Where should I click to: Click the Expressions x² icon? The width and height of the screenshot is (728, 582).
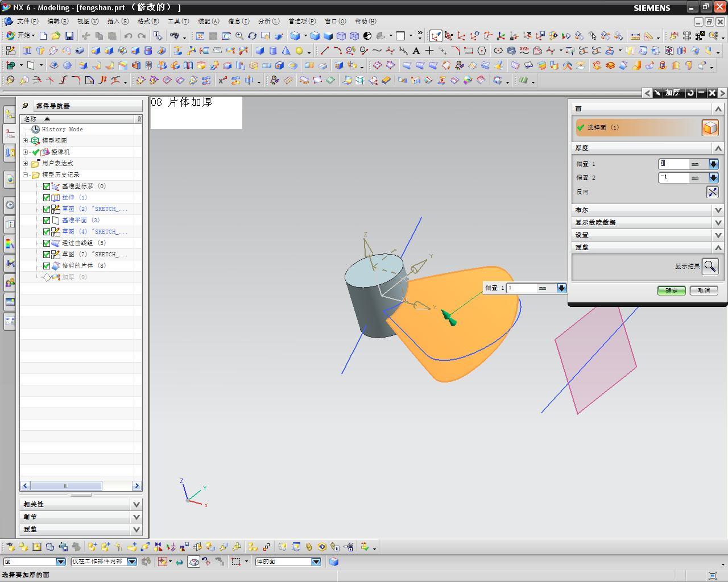tap(222, 81)
